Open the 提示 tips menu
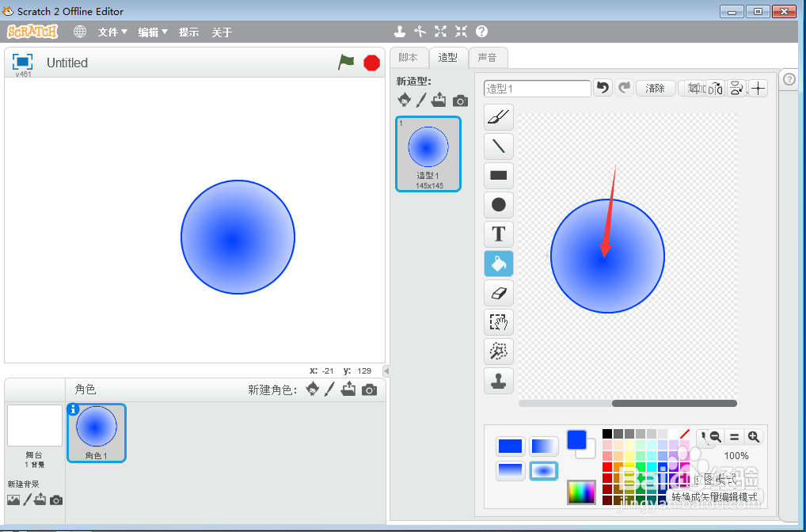The width and height of the screenshot is (806, 532). click(188, 32)
